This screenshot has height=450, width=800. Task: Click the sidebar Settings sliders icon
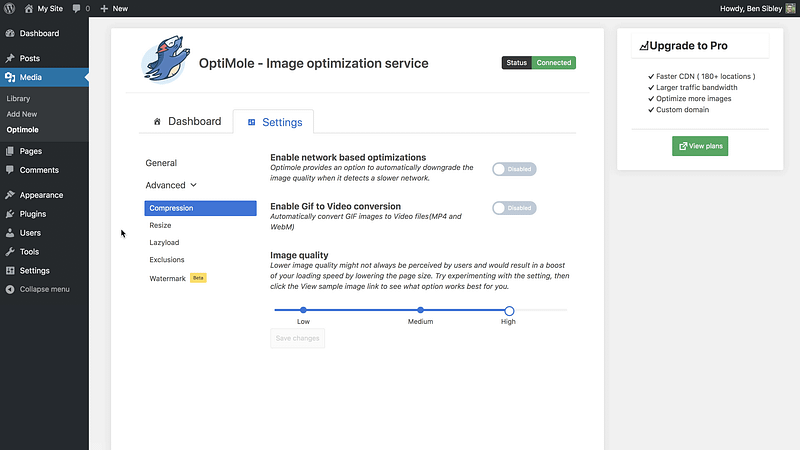[x=10, y=270]
